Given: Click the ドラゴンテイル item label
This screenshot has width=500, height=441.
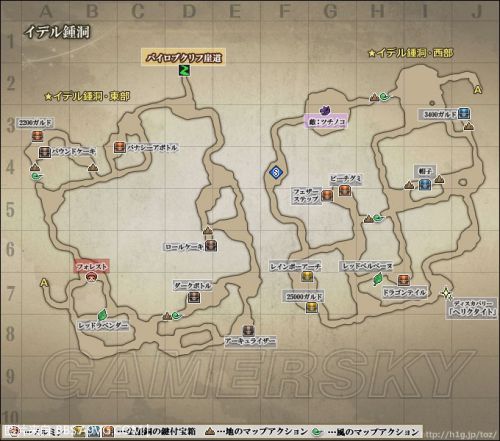Looking at the screenshot, I should (404, 293).
